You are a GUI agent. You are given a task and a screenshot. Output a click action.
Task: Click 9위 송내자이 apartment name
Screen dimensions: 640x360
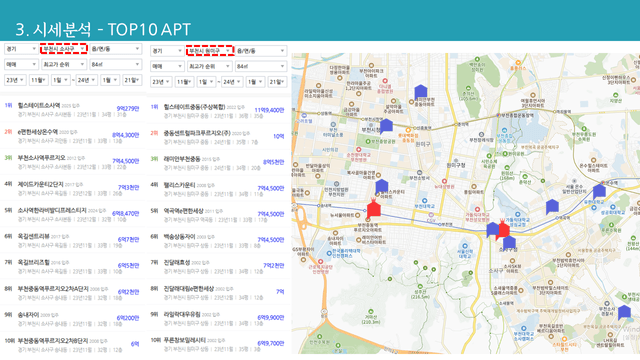click(28, 315)
